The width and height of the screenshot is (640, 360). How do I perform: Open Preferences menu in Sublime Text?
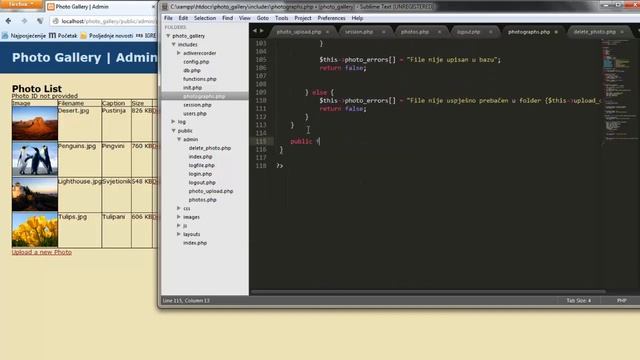point(331,18)
